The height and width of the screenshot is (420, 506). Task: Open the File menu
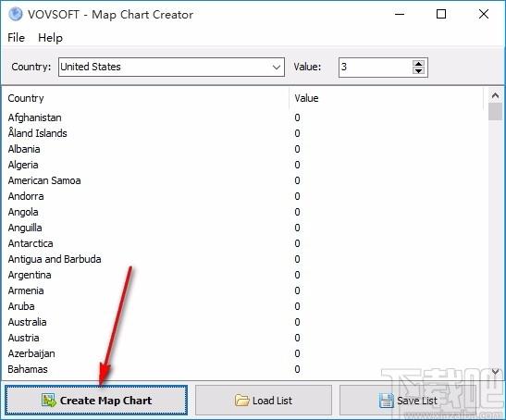pyautogui.click(x=16, y=38)
